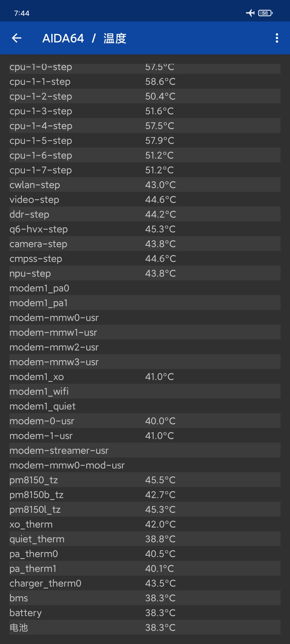Tap the AIDA64 title text
The width and height of the screenshot is (290, 644).
pyautogui.click(x=63, y=38)
